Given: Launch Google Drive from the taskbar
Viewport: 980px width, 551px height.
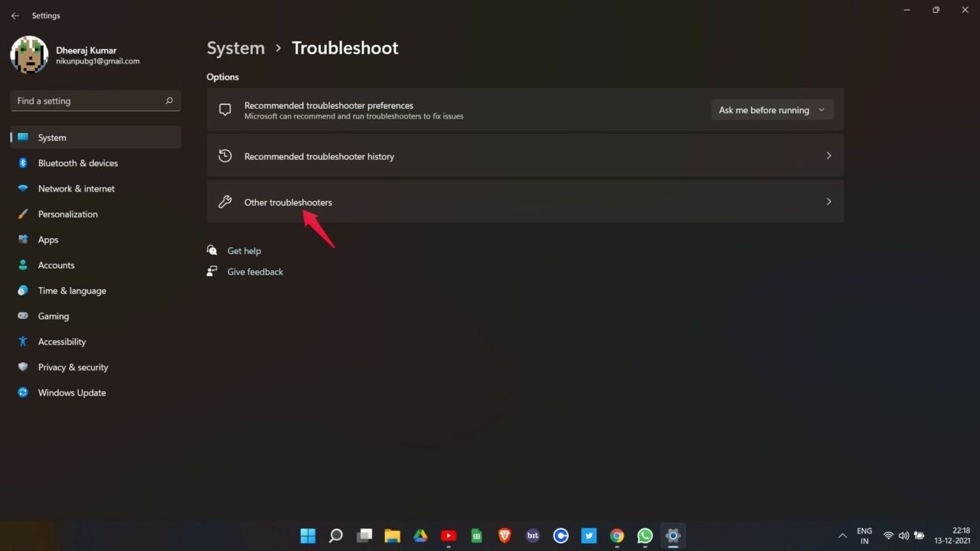Looking at the screenshot, I should click(420, 536).
